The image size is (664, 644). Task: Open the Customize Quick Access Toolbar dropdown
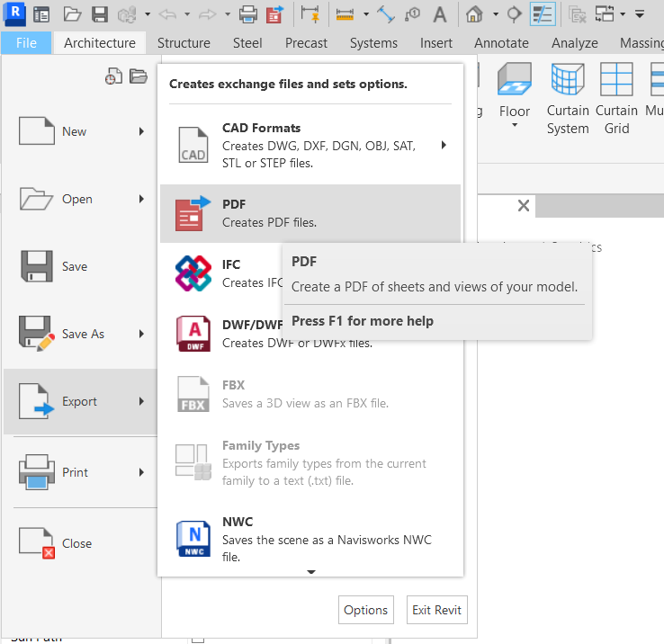[x=640, y=14]
